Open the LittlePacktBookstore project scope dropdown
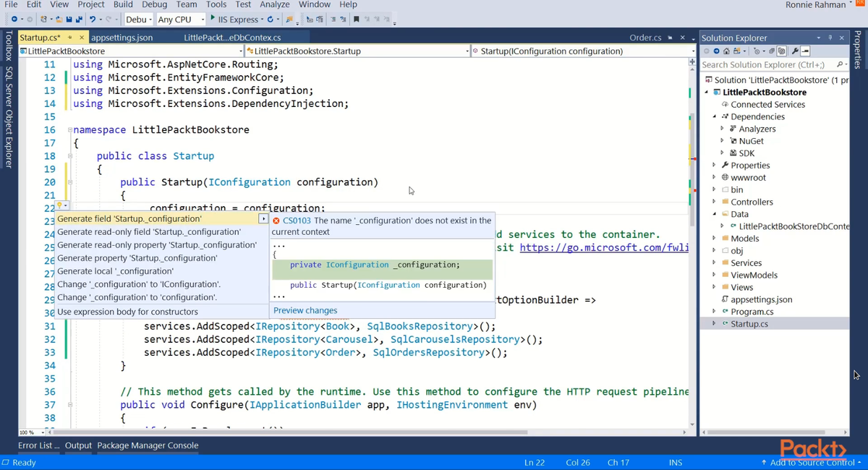The width and height of the screenshot is (868, 470). tap(130, 51)
